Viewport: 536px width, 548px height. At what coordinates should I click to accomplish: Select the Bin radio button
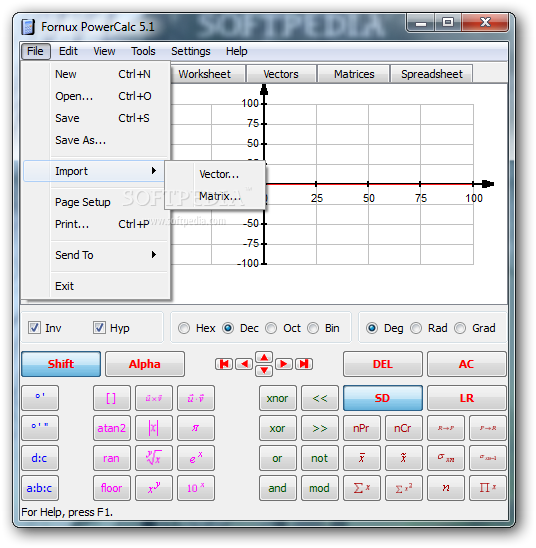click(x=313, y=328)
